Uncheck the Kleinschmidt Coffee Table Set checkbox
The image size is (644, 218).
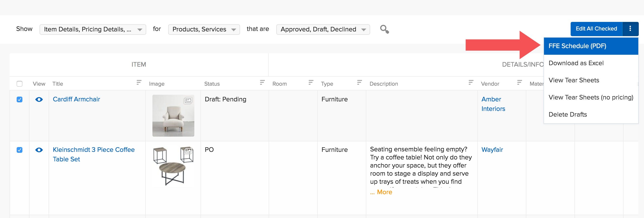[20, 150]
